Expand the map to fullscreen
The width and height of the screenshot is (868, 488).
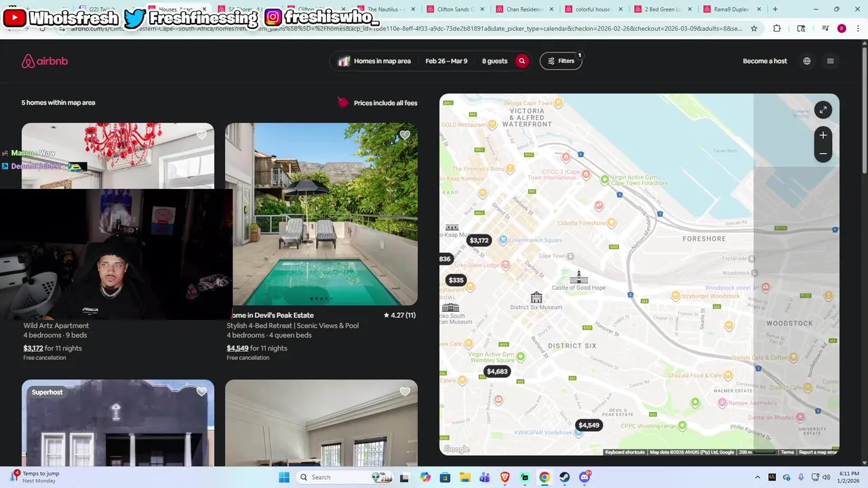[x=823, y=110]
